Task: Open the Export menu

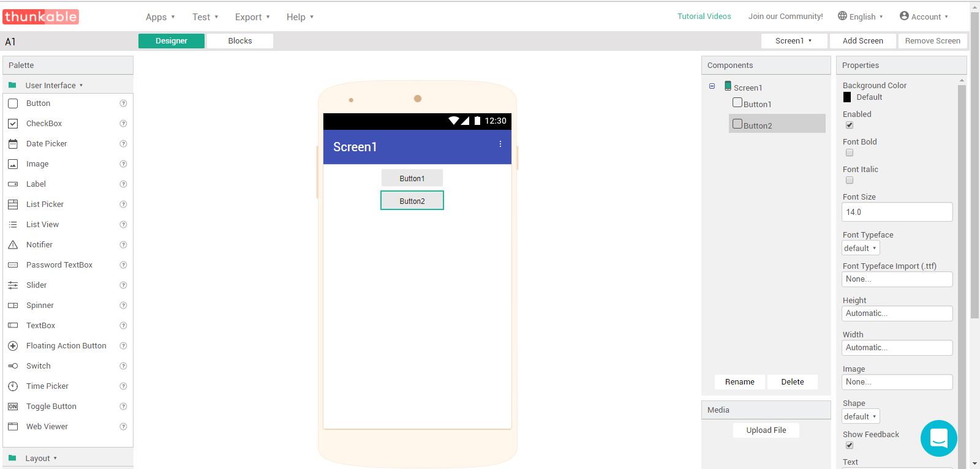Action: click(252, 17)
